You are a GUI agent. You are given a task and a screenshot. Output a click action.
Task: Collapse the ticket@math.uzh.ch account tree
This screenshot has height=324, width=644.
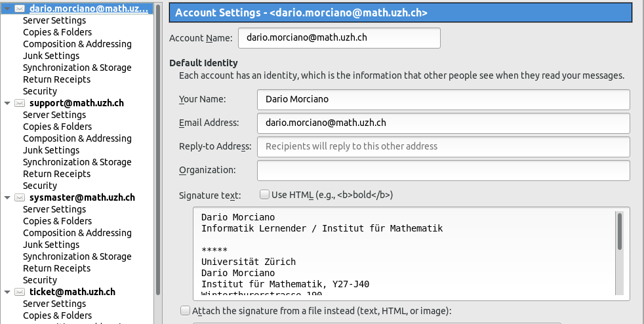(x=7, y=292)
